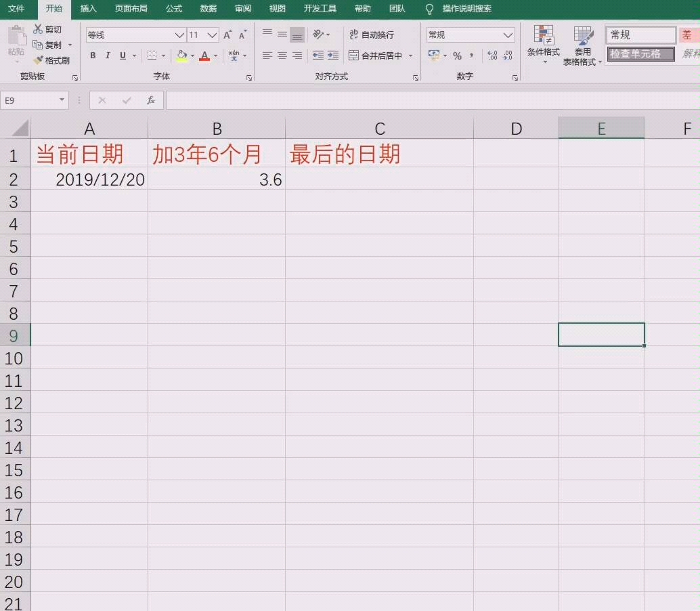
Task: Select cell B2 containing 3.6
Action: coord(217,179)
